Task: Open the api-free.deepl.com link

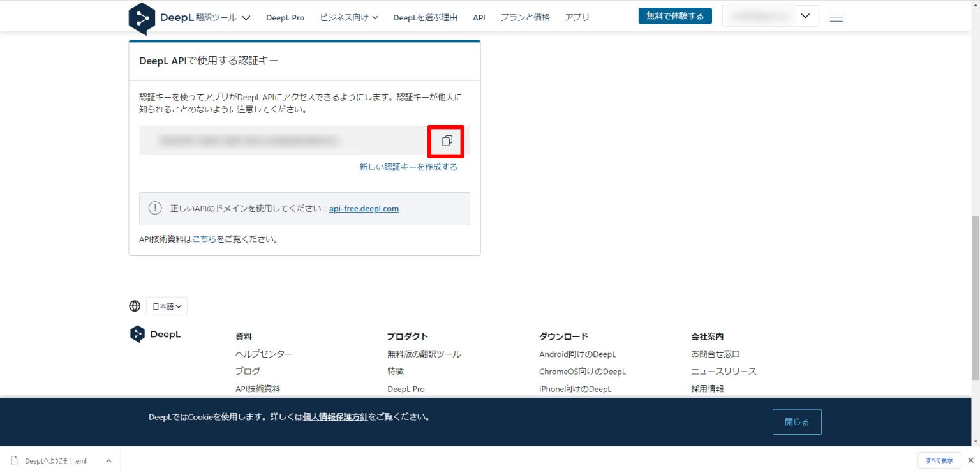Action: click(364, 208)
